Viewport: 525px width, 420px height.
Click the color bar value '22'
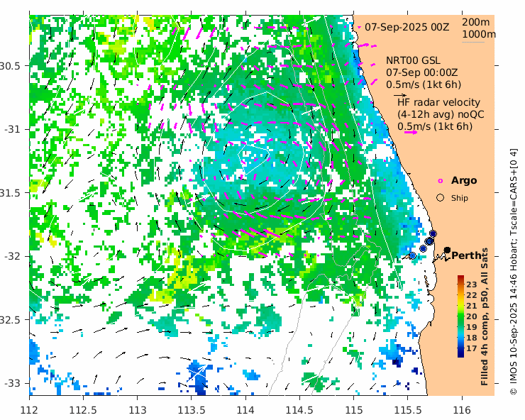pos(471,295)
